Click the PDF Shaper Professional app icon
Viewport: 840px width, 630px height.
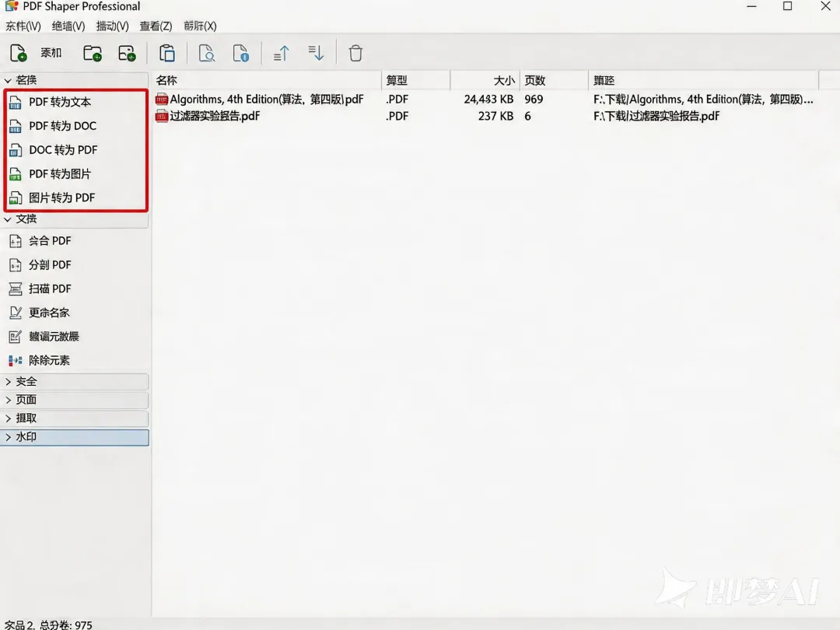click(x=11, y=6)
